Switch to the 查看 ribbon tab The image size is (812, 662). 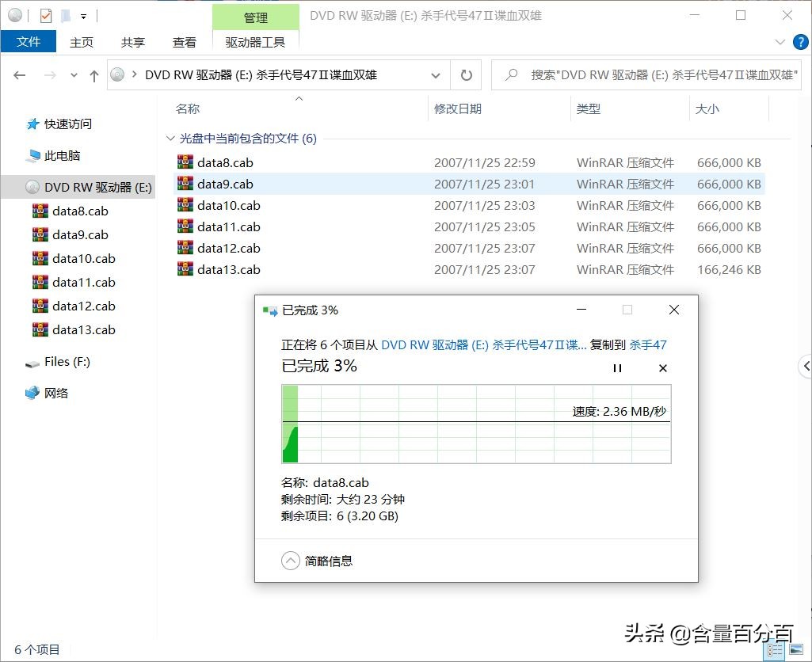point(184,42)
